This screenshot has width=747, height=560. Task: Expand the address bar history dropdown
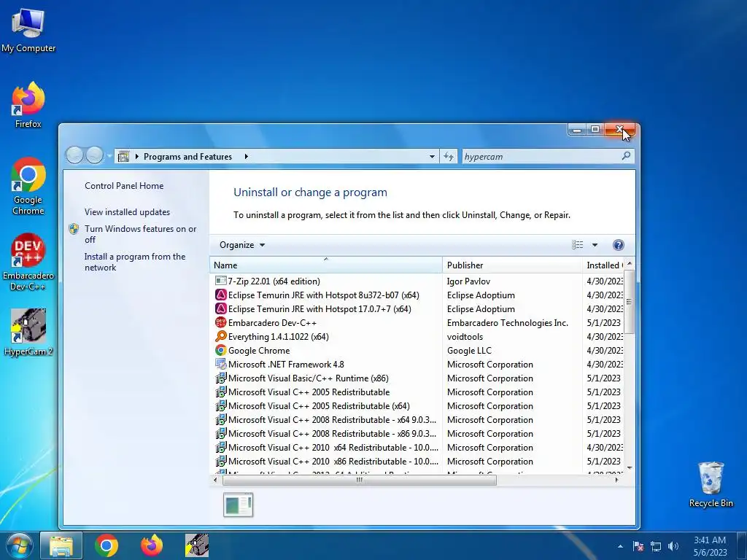(x=432, y=156)
